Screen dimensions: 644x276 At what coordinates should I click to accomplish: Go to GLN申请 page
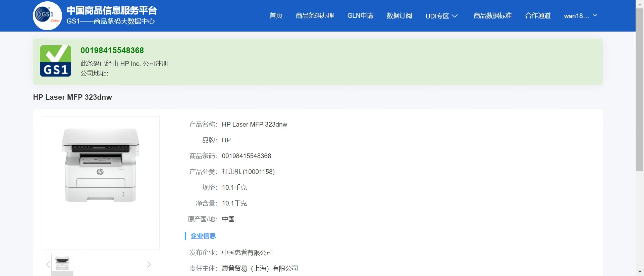[360, 16]
